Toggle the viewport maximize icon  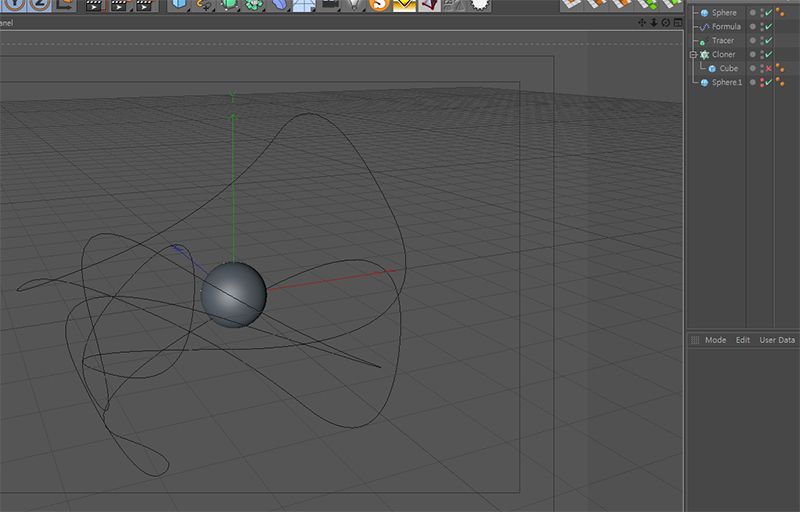pos(677,22)
